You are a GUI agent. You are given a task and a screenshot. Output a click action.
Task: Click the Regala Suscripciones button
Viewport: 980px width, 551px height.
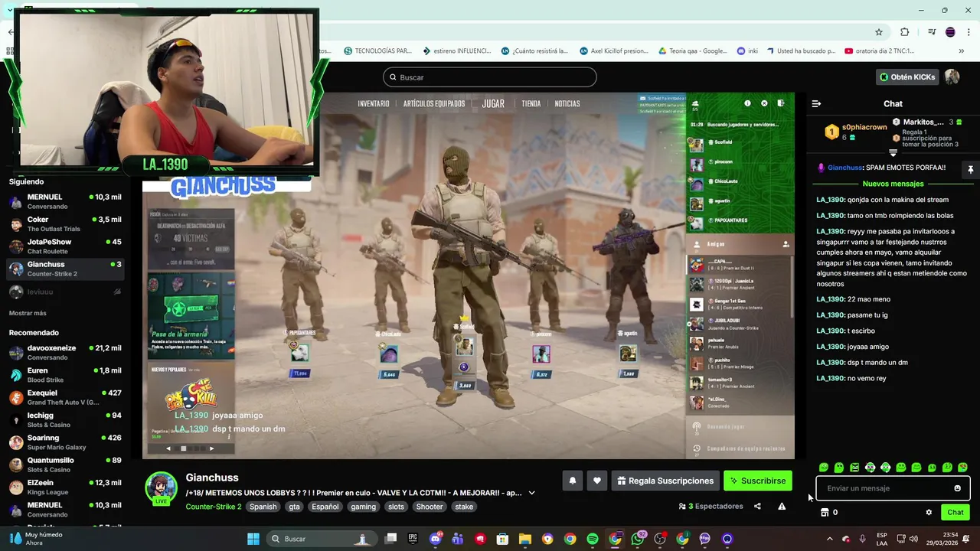coord(665,481)
